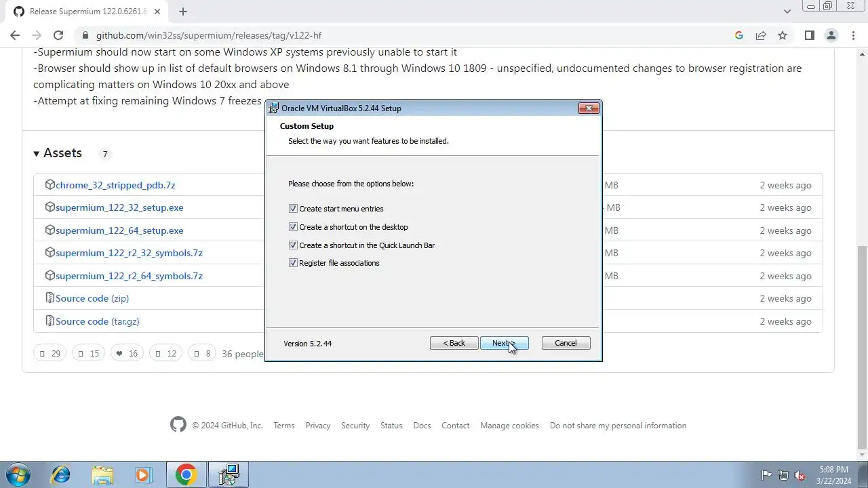The width and height of the screenshot is (868, 488).
Task: Close the VirtualBox Setup dialog
Action: (589, 108)
